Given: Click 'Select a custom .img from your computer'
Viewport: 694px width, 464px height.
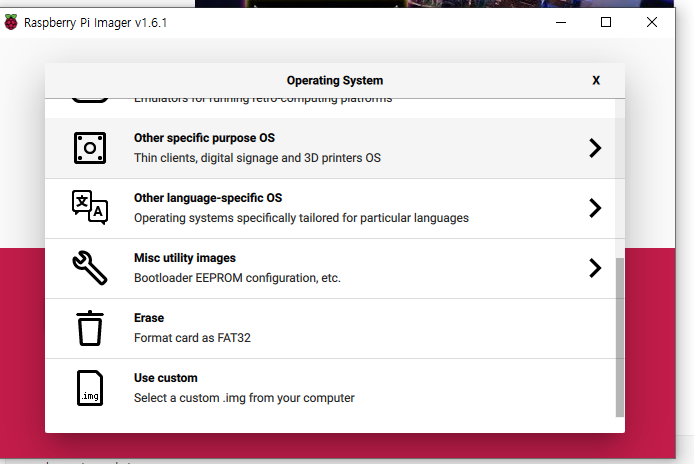Looking at the screenshot, I should click(x=244, y=398).
